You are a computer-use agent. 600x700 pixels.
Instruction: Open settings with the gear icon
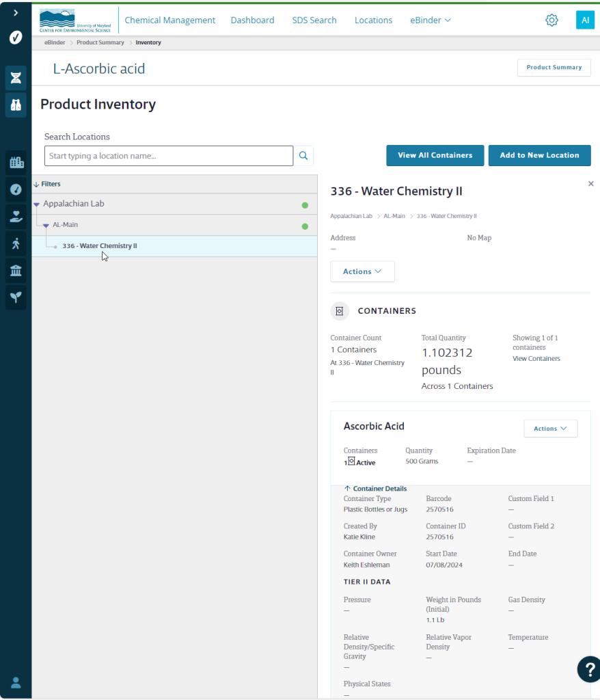pyautogui.click(x=551, y=20)
